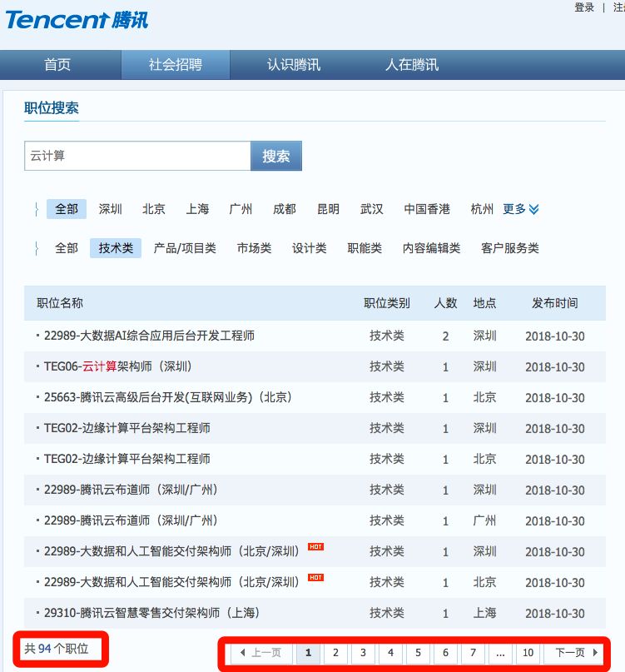Select the 产品/项目类 category filter
This screenshot has height=672, width=625.
click(185, 248)
